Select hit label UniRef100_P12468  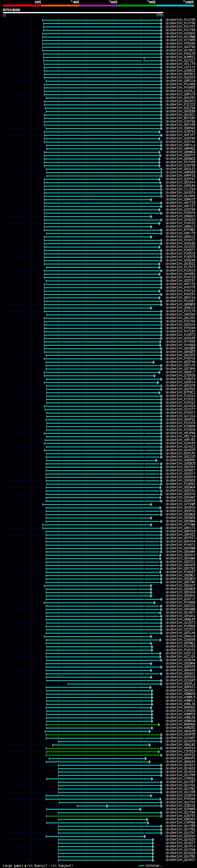180,84
